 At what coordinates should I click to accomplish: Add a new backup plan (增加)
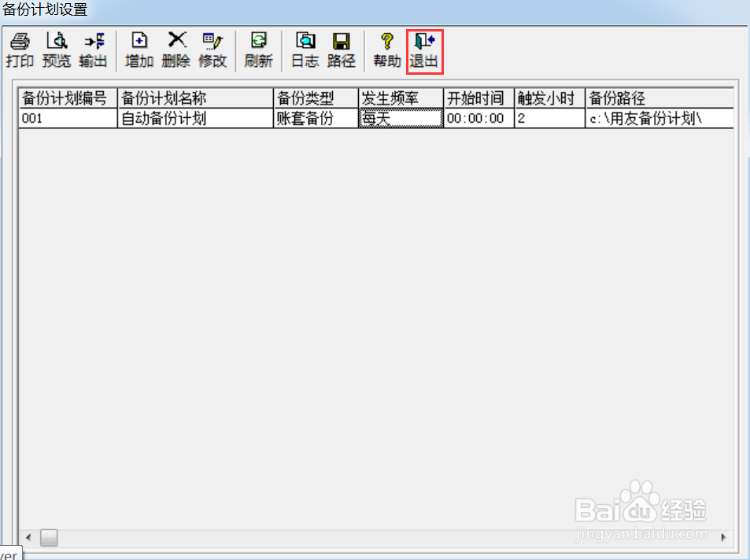[139, 50]
